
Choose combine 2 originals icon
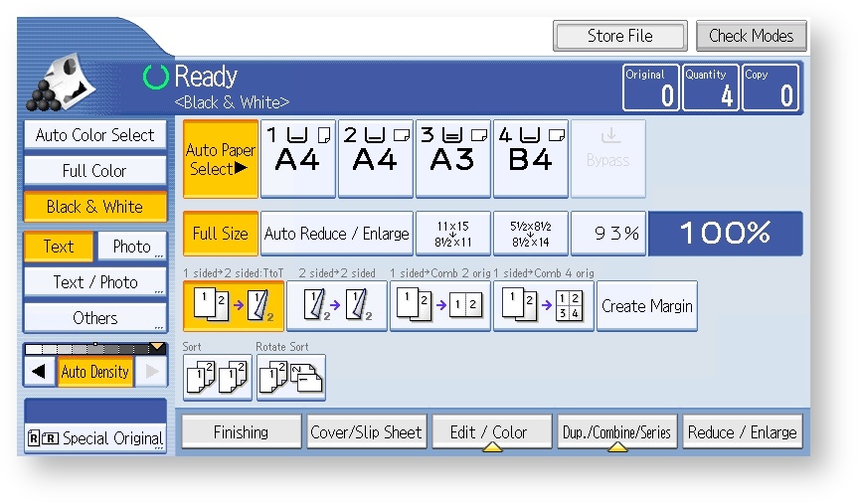point(440,306)
